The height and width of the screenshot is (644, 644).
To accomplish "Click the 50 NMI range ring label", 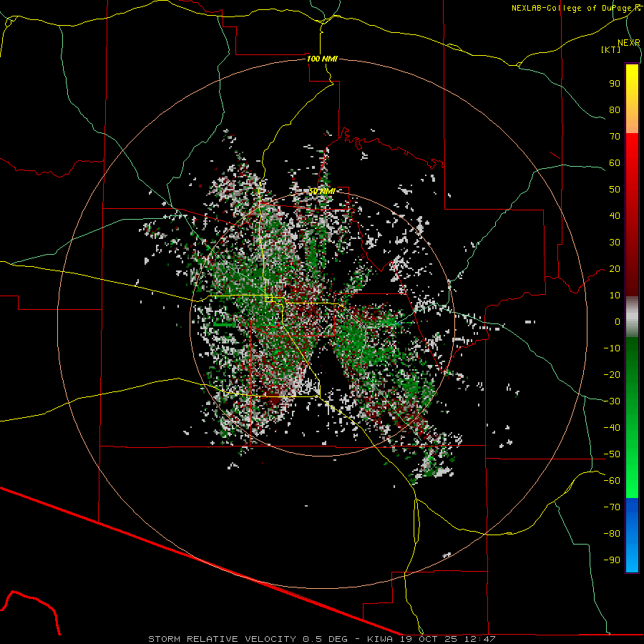I will click(x=323, y=191).
